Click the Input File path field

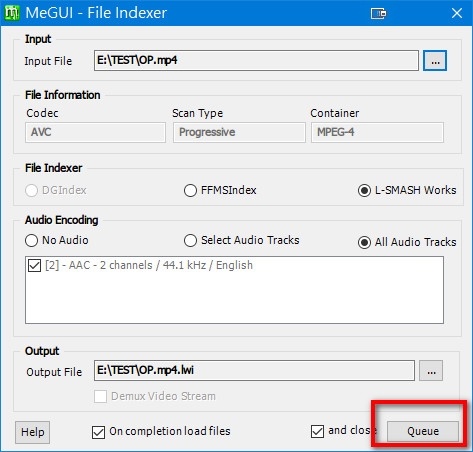(256, 61)
